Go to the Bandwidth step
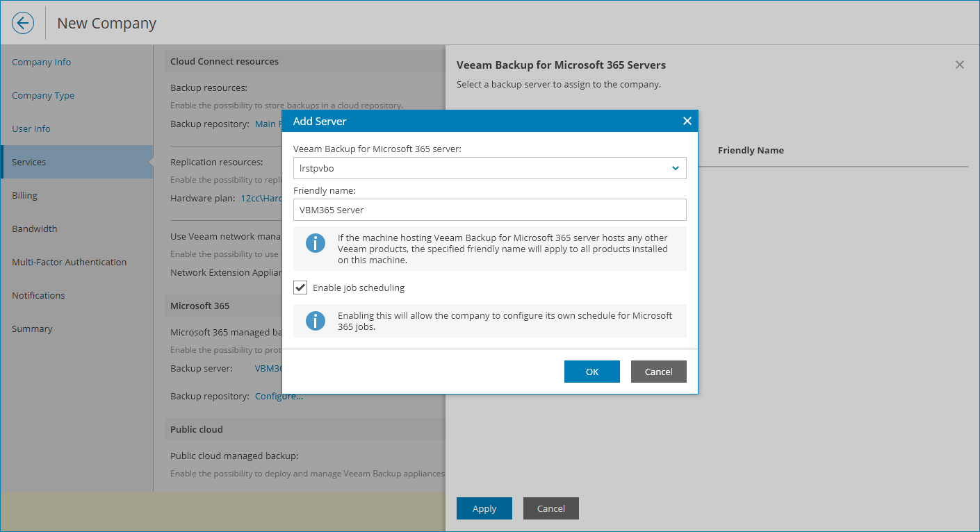 pyautogui.click(x=35, y=228)
